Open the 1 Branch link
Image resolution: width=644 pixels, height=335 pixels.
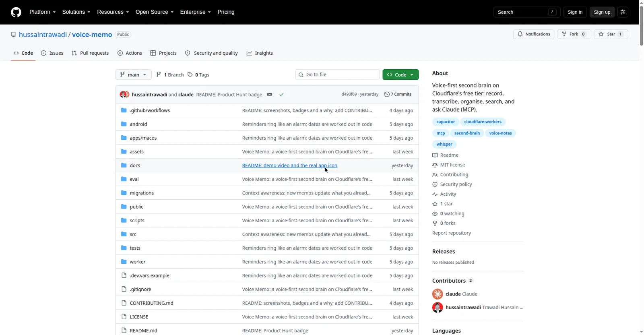coord(170,75)
